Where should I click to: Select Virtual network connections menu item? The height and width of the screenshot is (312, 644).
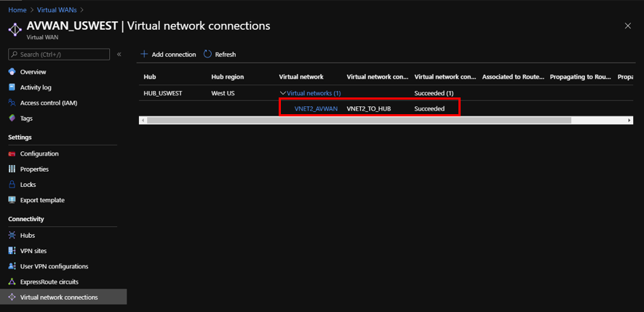[x=63, y=297]
